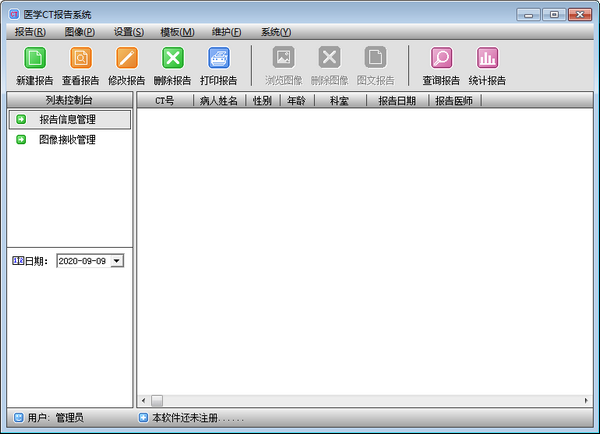Click the horizontal scrollbar right arrow
The image size is (600, 434).
588,400
